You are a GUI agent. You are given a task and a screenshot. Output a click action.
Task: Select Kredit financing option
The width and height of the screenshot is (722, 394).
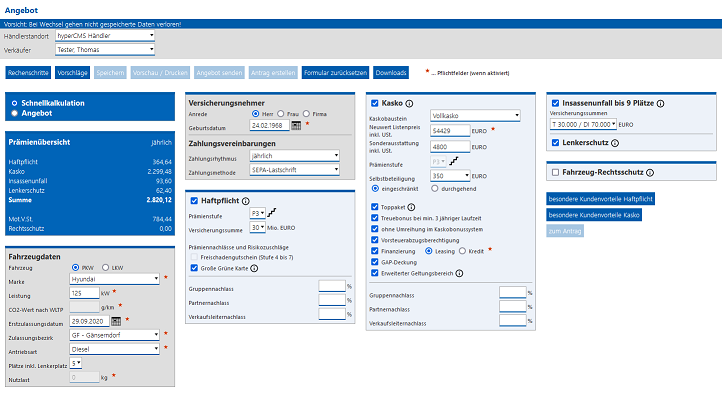tap(462, 251)
